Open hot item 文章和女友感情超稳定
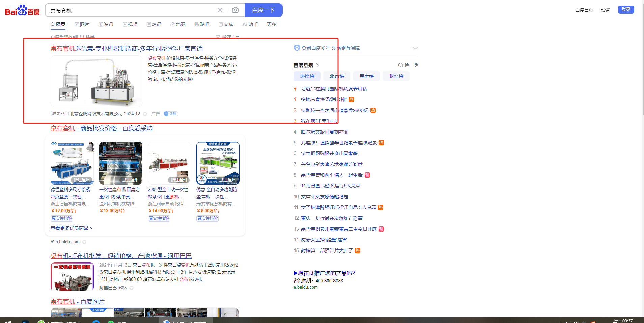 [x=325, y=197]
